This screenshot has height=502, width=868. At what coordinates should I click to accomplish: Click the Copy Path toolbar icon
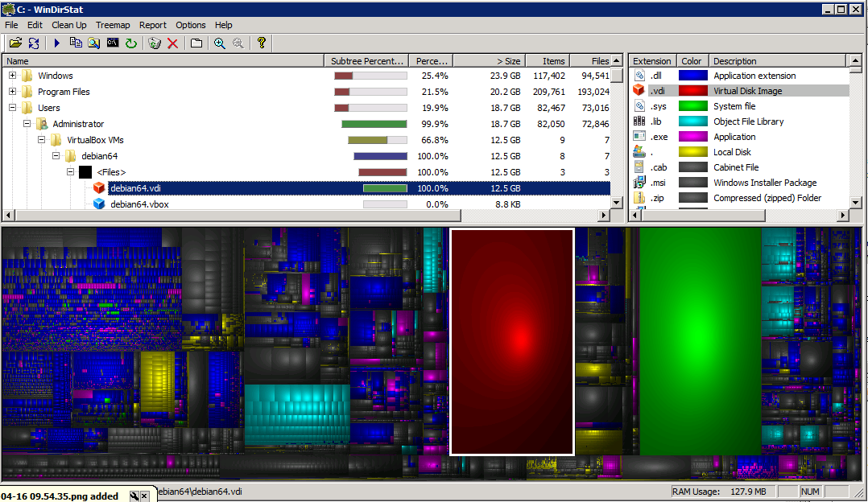coord(76,43)
